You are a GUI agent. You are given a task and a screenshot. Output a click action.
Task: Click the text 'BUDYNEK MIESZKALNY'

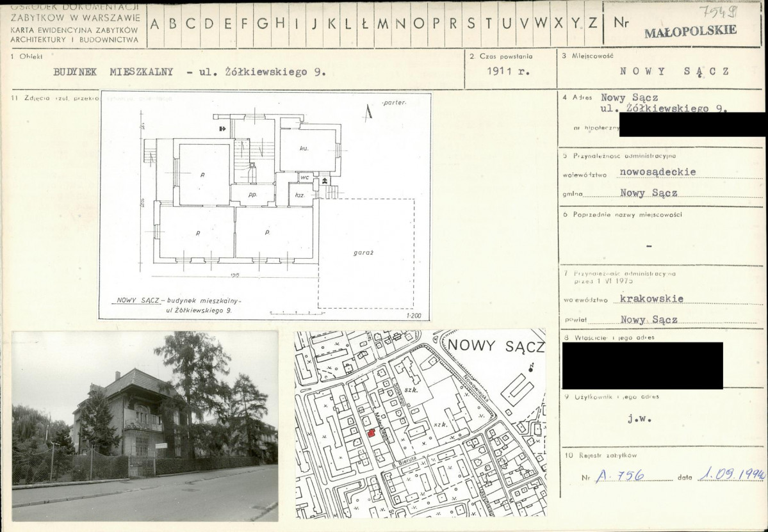click(x=113, y=72)
